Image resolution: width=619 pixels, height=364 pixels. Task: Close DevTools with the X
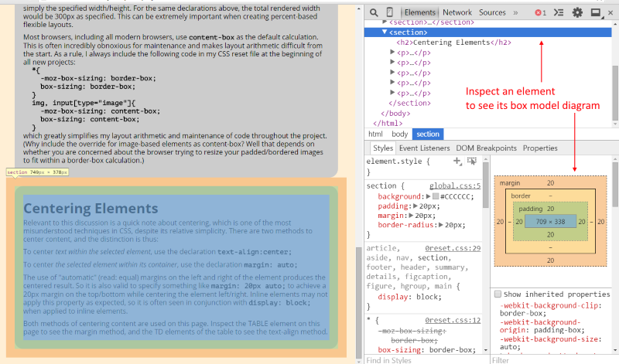(x=610, y=12)
